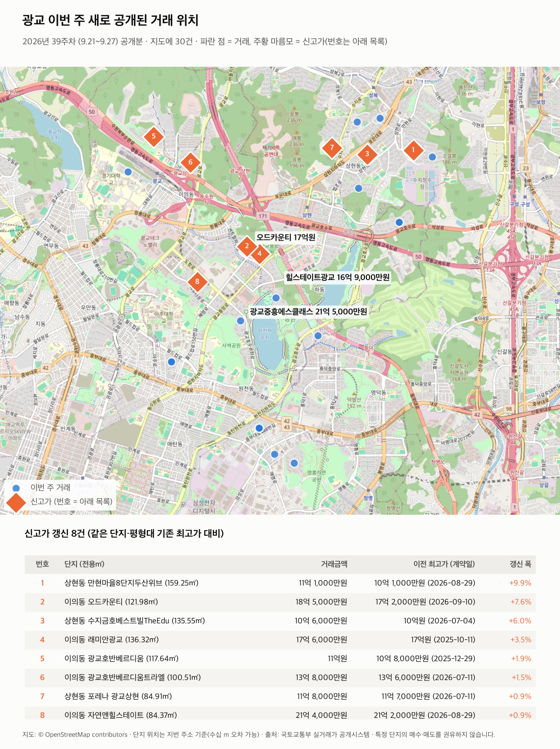Click the '이전 최고가 (계약일)' column header
This screenshot has height=749, width=560.
click(x=444, y=564)
